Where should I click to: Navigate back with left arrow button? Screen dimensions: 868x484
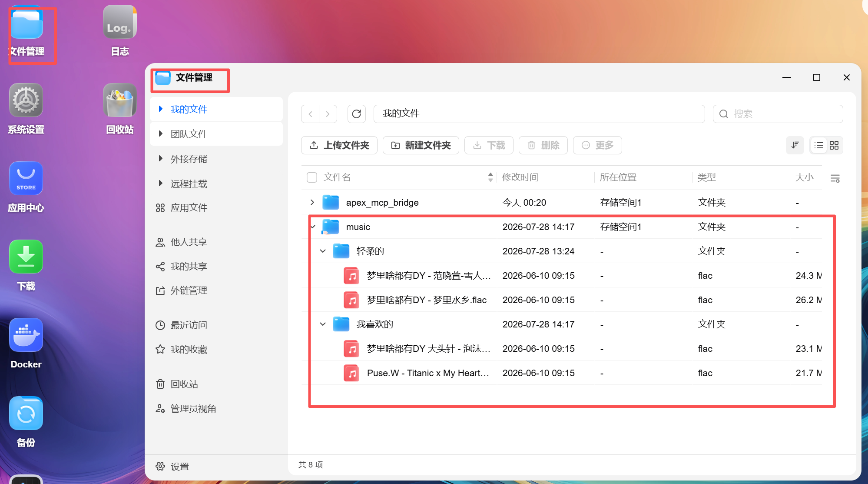(x=310, y=114)
